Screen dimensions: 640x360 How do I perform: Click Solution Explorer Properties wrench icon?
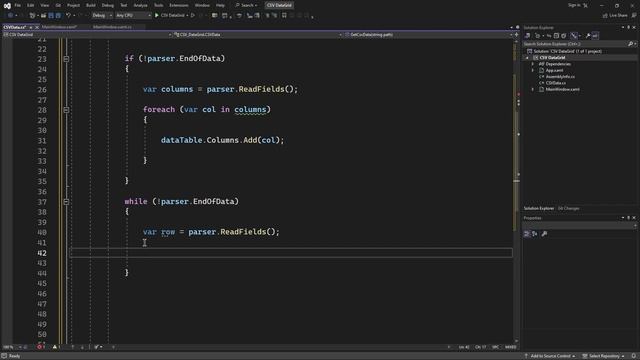[x=588, y=36]
